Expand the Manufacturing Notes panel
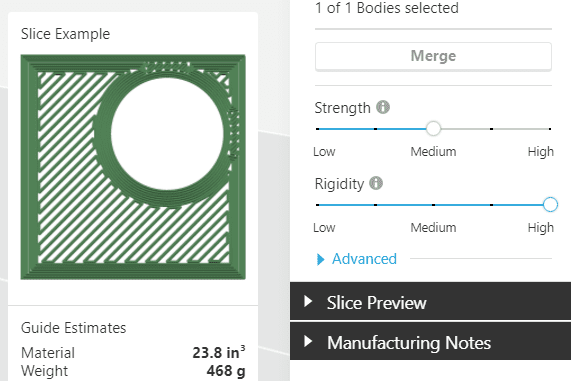 pyautogui.click(x=430, y=342)
